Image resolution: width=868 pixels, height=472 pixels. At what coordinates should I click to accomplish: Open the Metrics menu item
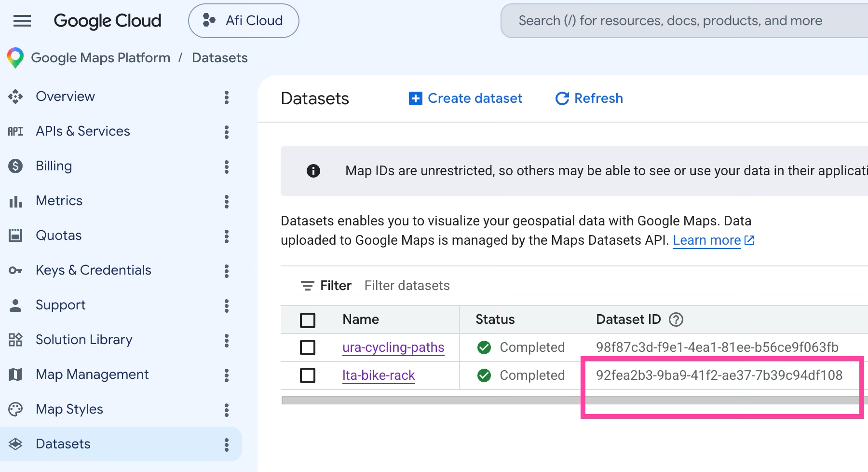tap(59, 201)
